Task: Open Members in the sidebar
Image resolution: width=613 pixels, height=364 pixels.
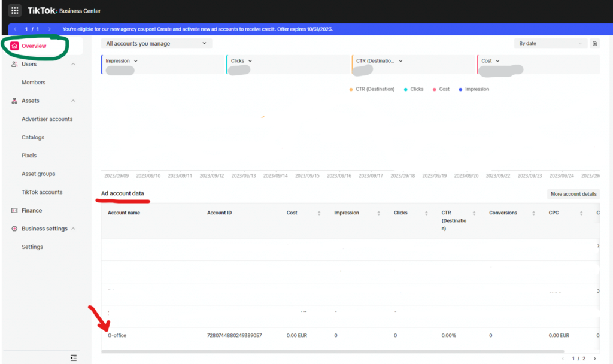Action: [x=34, y=83]
